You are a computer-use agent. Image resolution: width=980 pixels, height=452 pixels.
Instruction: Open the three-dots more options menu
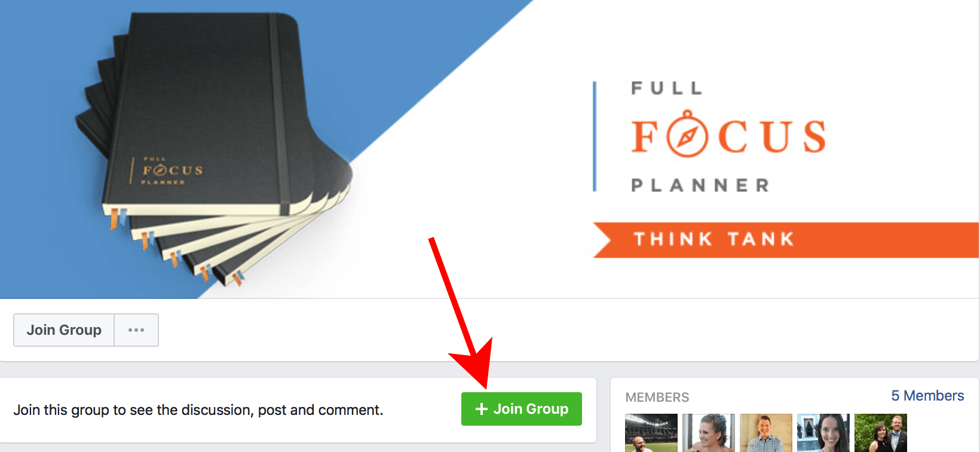[136, 330]
